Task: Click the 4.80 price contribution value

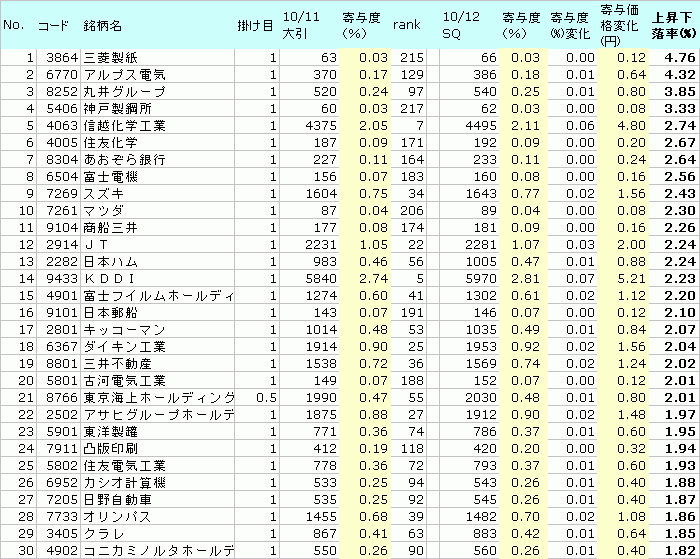Action: click(x=632, y=125)
